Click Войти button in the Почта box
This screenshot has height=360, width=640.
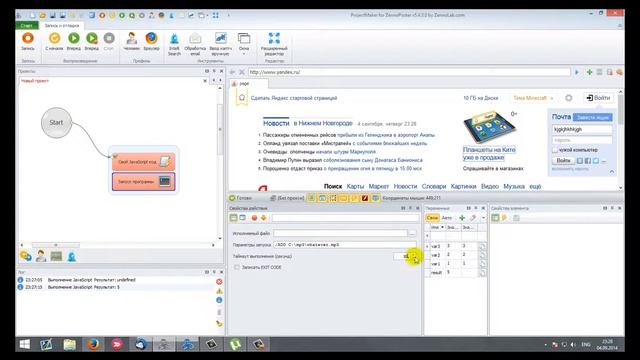[563, 160]
